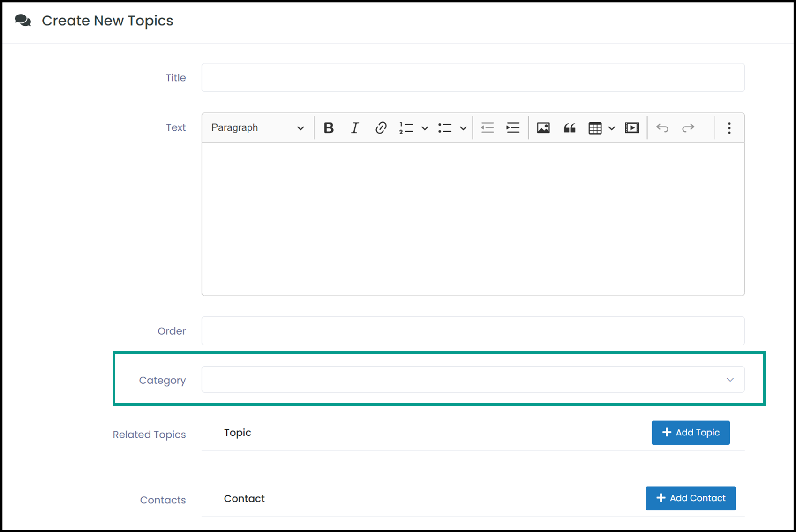Undo the last editor change

point(662,128)
